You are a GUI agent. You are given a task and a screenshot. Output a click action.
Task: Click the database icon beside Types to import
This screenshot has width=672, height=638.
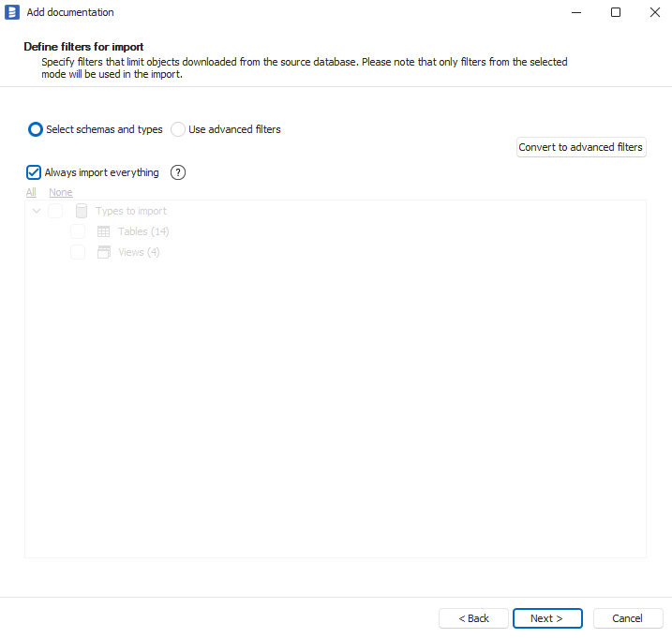click(82, 211)
